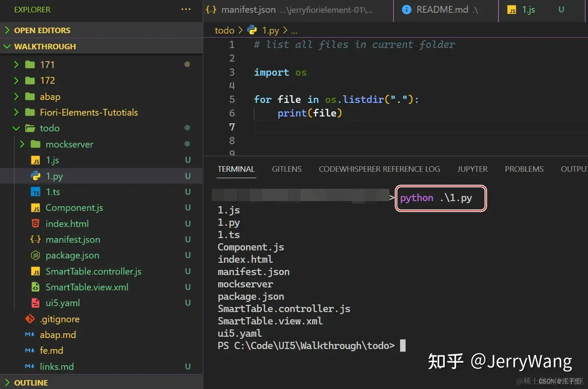588x389 pixels.
Task: Click the YAML icon beside ui5.yaml
Action: [x=36, y=303]
